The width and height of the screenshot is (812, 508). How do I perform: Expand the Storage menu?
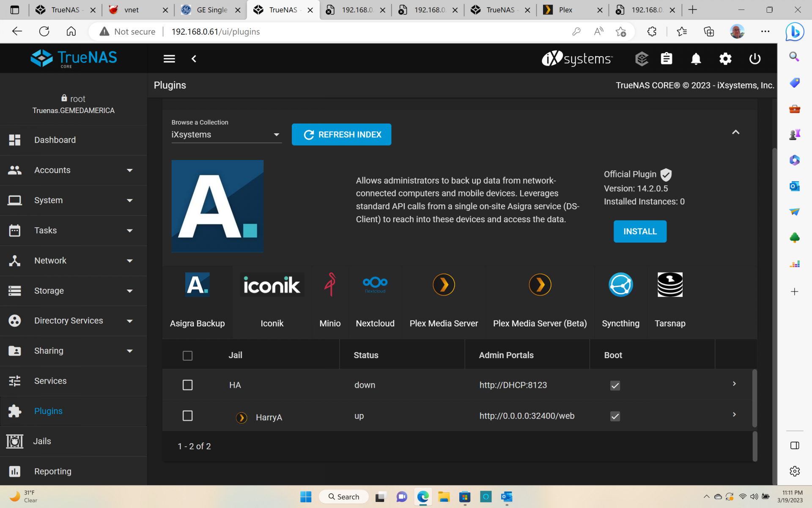coord(74,290)
